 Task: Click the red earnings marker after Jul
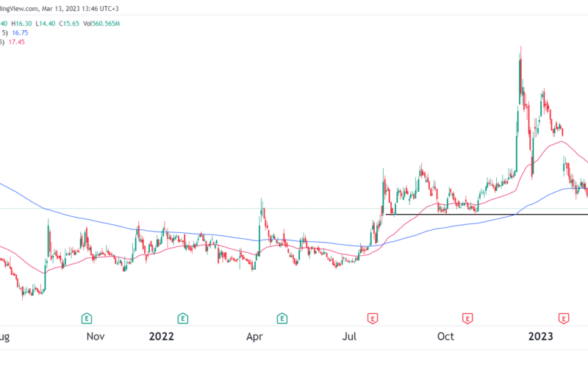tap(373, 318)
